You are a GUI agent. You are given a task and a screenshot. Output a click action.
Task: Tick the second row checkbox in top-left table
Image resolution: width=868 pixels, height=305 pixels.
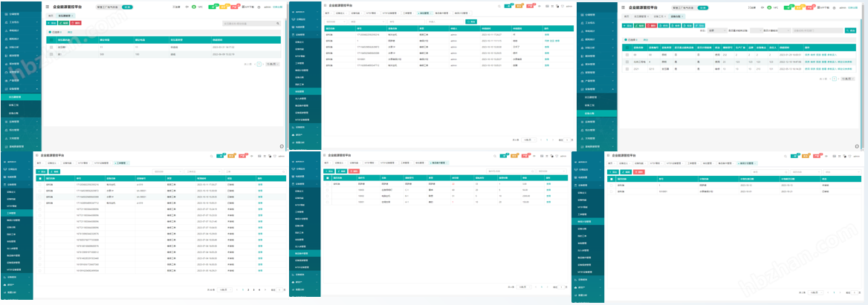pos(51,54)
